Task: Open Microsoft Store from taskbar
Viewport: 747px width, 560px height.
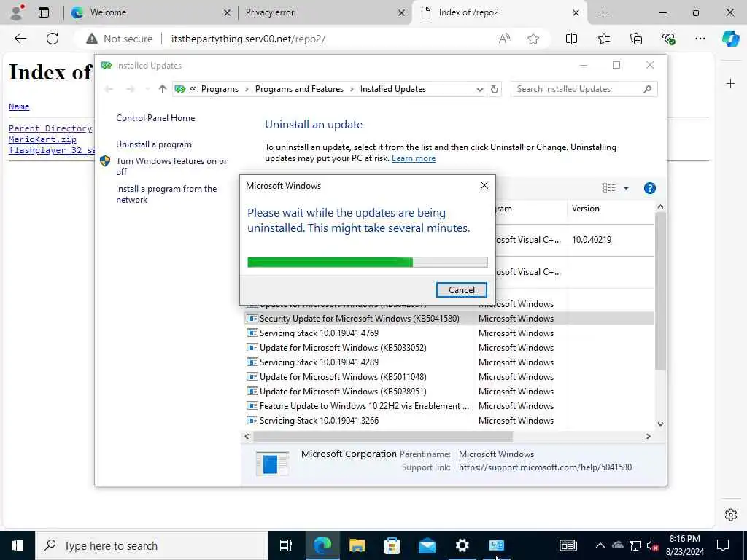Action: coord(392,545)
